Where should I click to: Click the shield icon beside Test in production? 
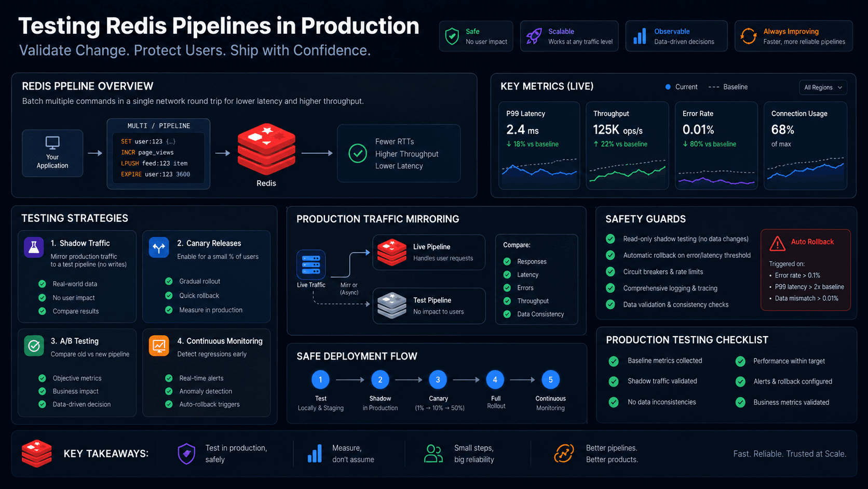(x=186, y=454)
